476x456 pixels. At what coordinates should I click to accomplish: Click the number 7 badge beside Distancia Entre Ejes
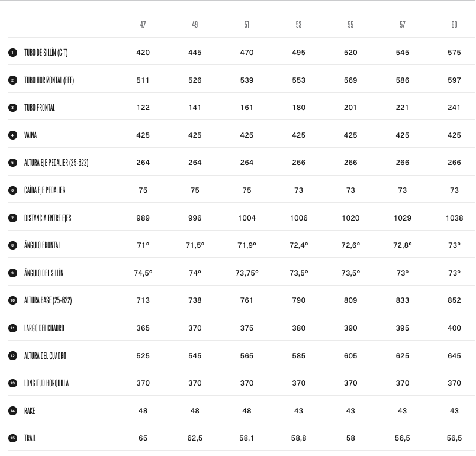tap(12, 218)
